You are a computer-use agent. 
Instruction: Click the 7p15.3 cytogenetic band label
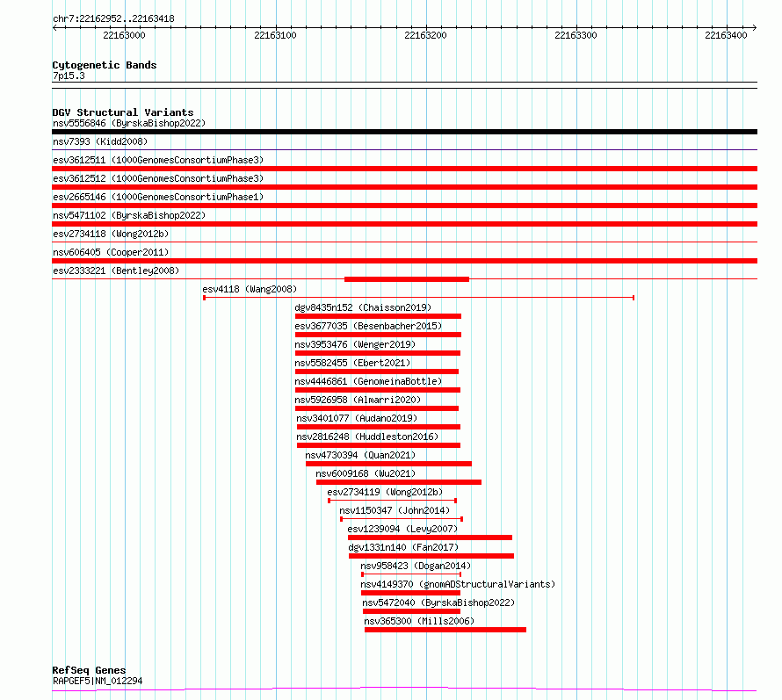(69, 76)
